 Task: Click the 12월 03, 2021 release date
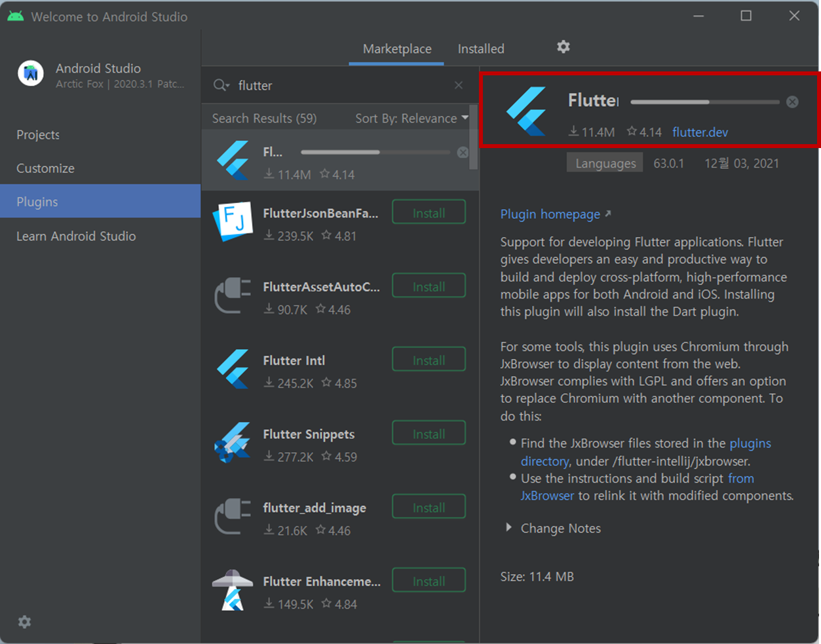(742, 163)
